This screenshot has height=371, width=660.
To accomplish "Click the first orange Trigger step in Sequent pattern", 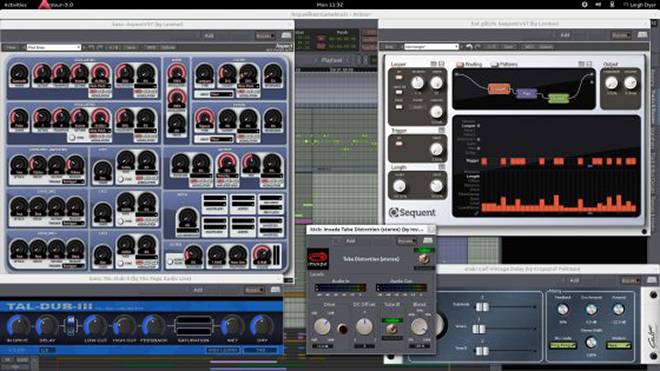I will (x=484, y=161).
